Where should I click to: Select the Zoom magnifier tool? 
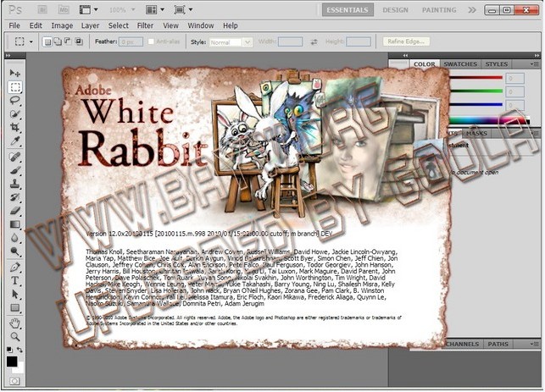pyautogui.click(x=15, y=336)
